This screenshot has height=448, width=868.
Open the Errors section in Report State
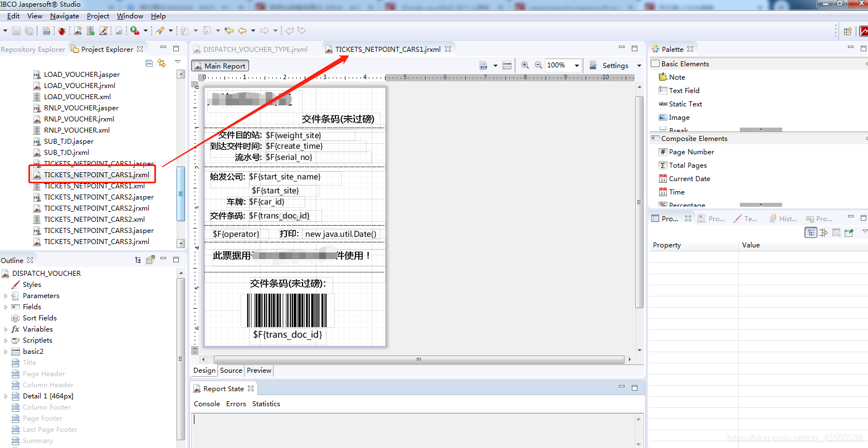[x=236, y=404]
